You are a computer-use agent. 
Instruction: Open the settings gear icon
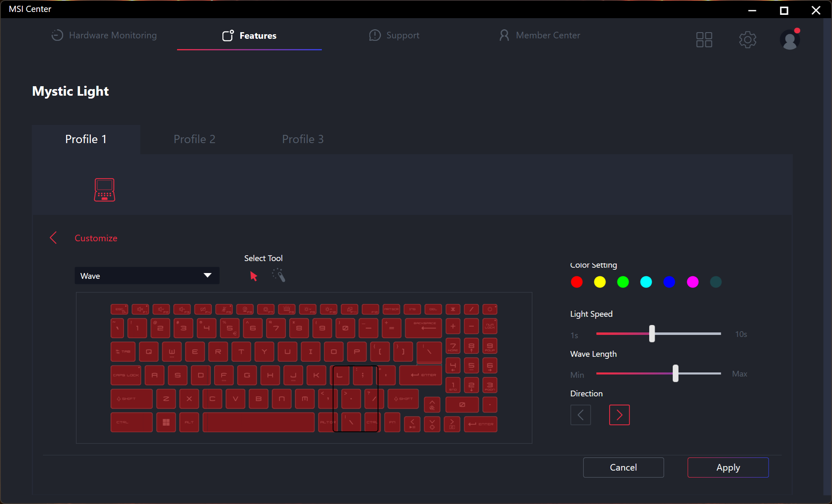(x=747, y=40)
